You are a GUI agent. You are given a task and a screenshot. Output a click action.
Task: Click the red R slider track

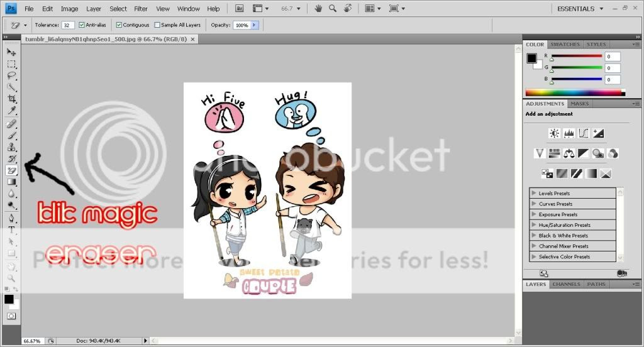point(577,56)
